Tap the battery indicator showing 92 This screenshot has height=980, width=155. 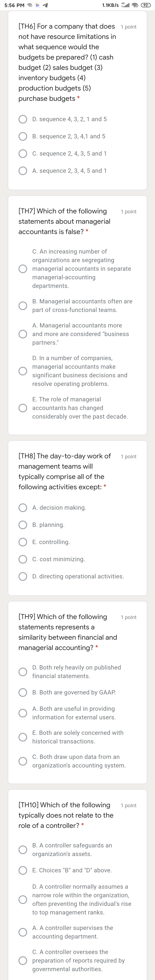point(146,5)
